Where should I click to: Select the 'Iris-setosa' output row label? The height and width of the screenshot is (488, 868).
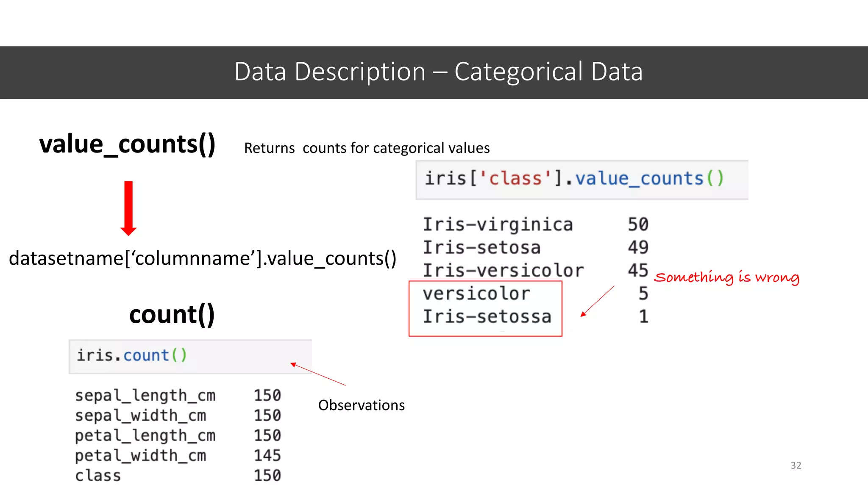482,247
